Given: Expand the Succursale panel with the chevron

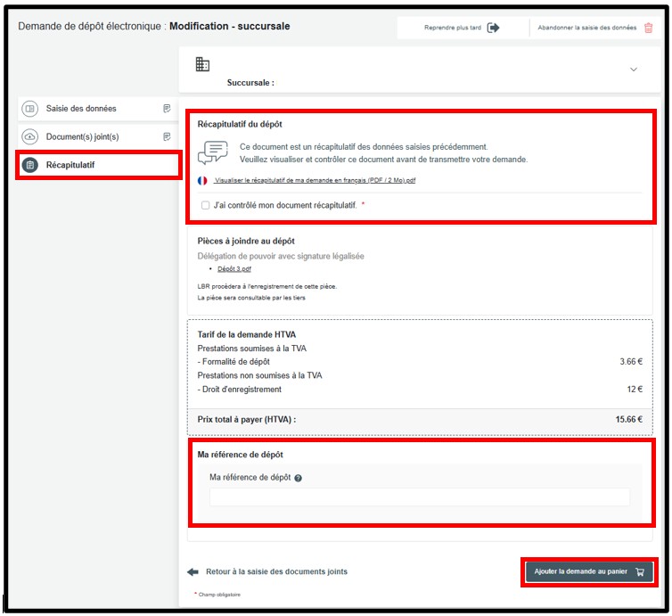Looking at the screenshot, I should (x=634, y=70).
